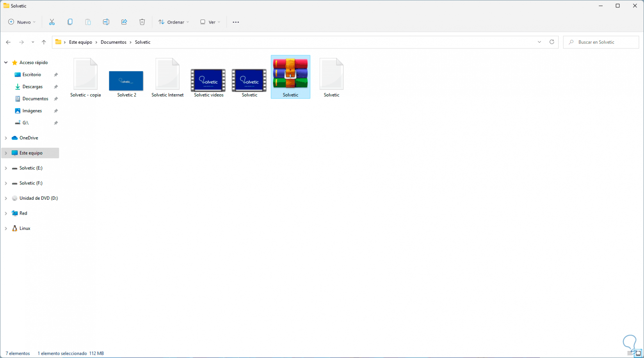644x358 pixels.
Task: Click the pin icon beside Escritorio
Action: [x=56, y=75]
